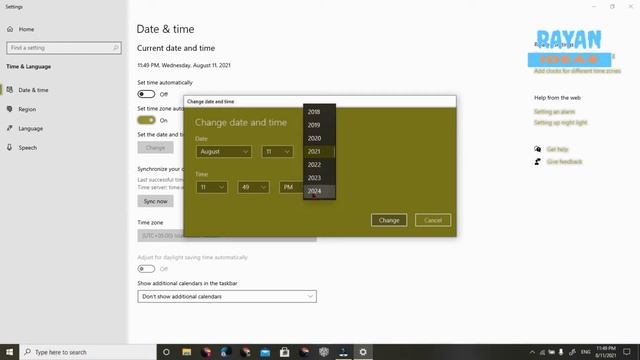Open File Explorer from the taskbar
This screenshot has height=360, width=640.
tap(187, 352)
